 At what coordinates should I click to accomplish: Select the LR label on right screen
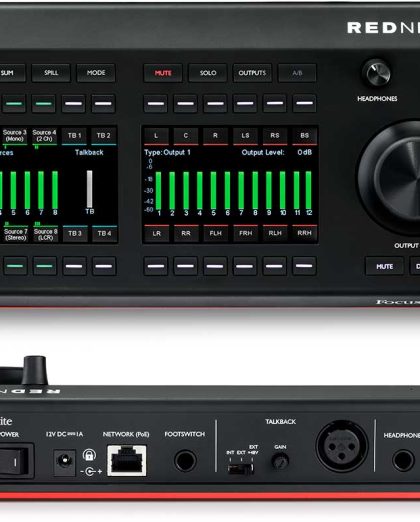157,233
